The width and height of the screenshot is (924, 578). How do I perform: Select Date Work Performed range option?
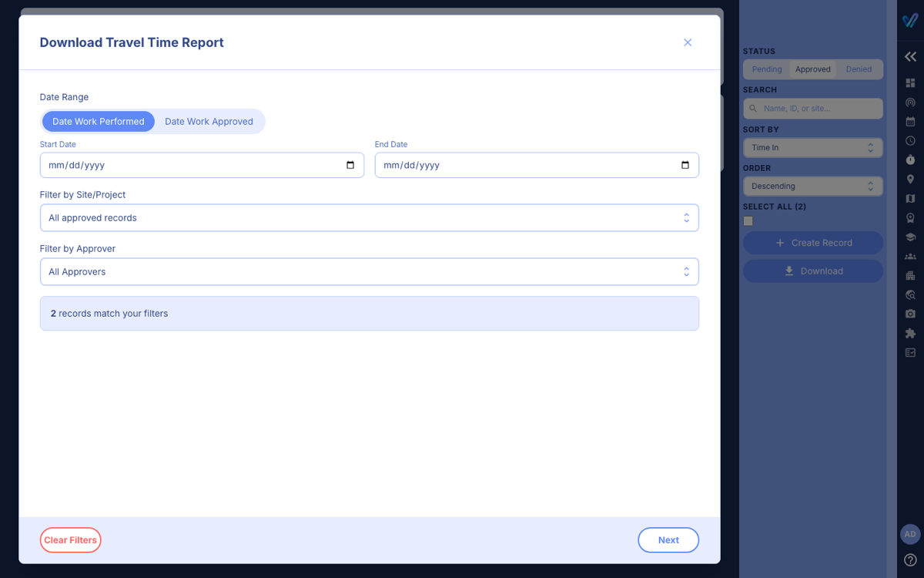coord(99,122)
